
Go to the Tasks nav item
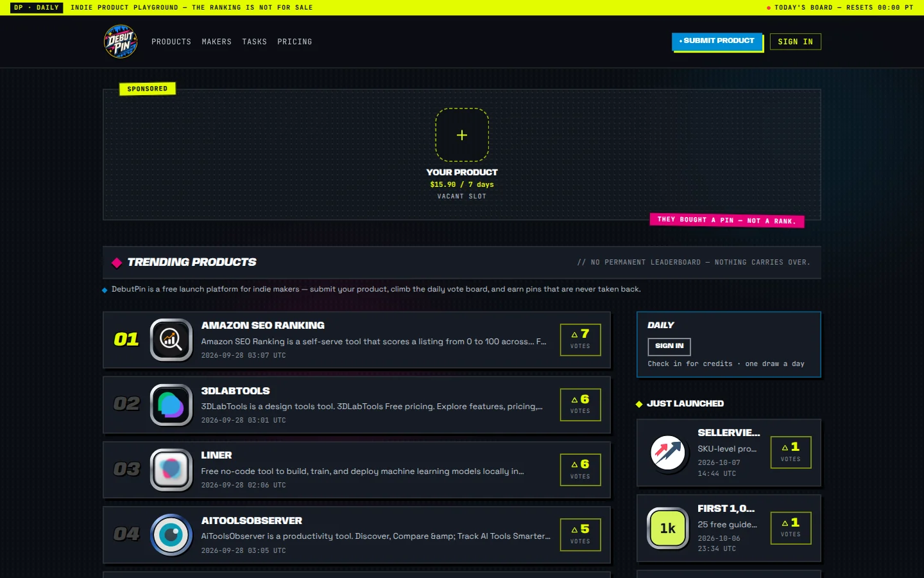255,42
